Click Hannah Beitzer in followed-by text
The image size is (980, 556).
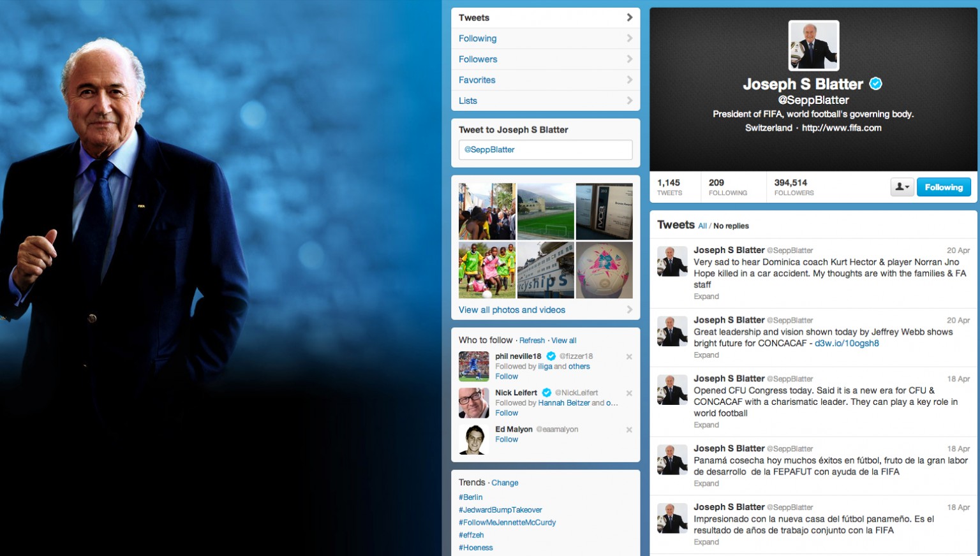[564, 403]
